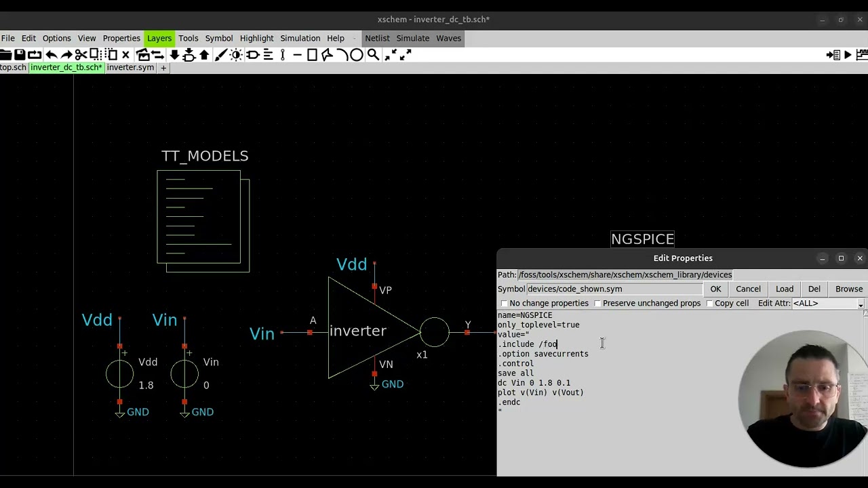Click the paintbrush highlight icon
868x488 pixels.
(x=221, y=55)
